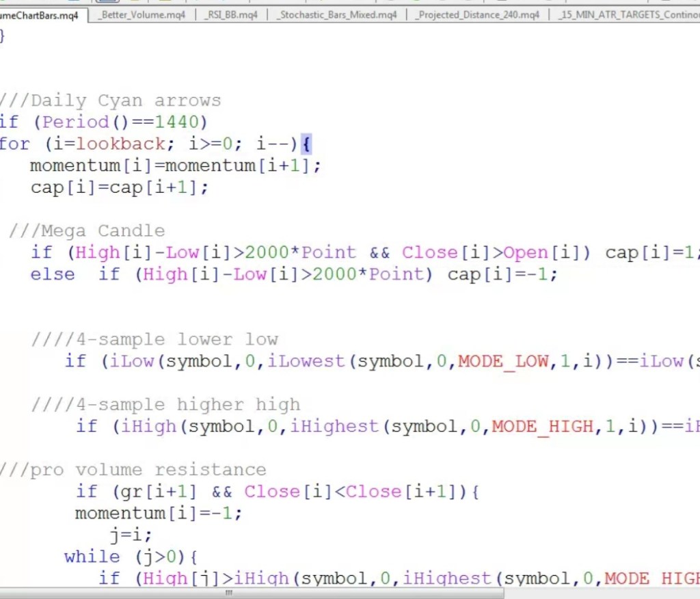This screenshot has width=700, height=599.
Task: Click the highlighted opening brace after the for loop
Action: coord(306,144)
